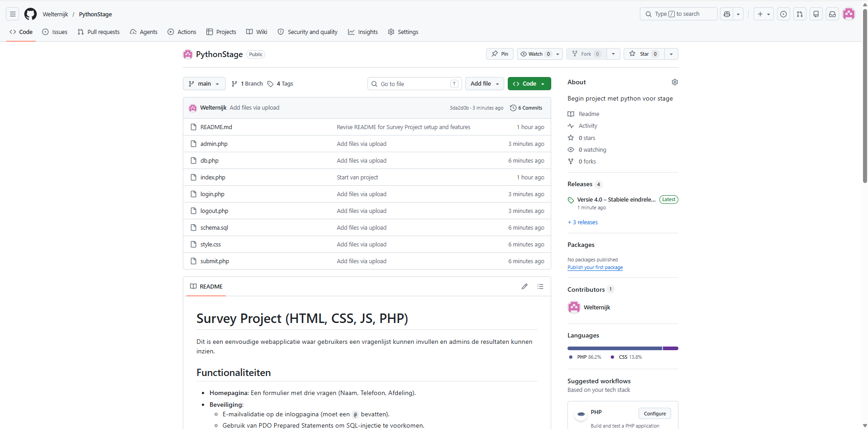This screenshot has height=429, width=868.
Task: Expand the Add file dropdown
Action: click(x=485, y=84)
